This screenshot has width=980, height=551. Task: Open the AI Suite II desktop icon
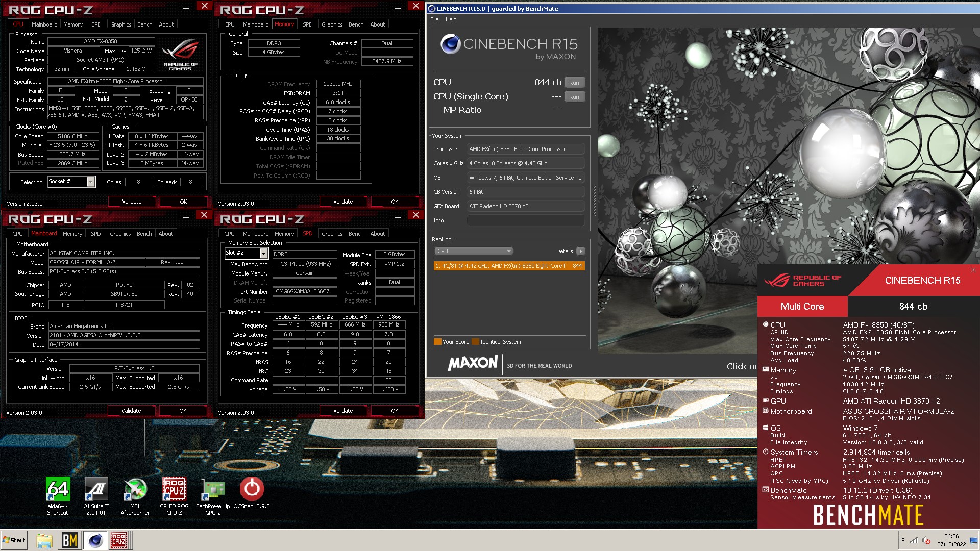pyautogui.click(x=96, y=496)
